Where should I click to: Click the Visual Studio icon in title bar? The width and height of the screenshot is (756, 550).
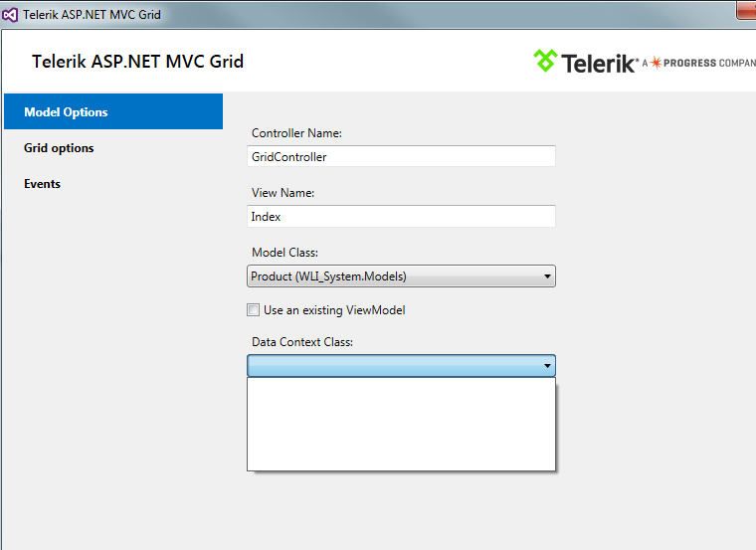click(x=10, y=15)
